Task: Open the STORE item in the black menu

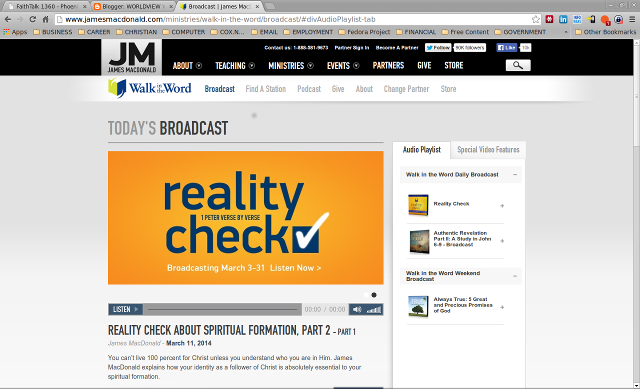Action: [453, 65]
